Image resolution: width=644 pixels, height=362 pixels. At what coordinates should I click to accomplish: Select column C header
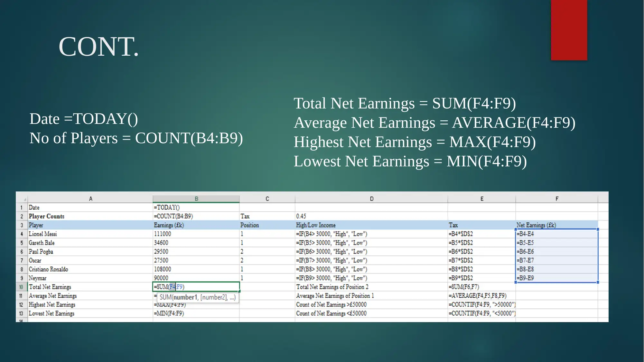pos(267,199)
